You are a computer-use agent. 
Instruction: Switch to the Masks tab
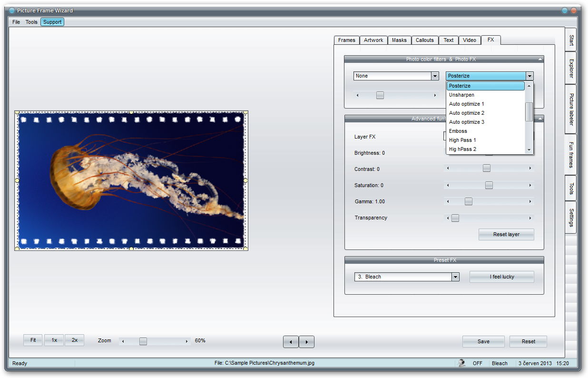[x=399, y=40]
